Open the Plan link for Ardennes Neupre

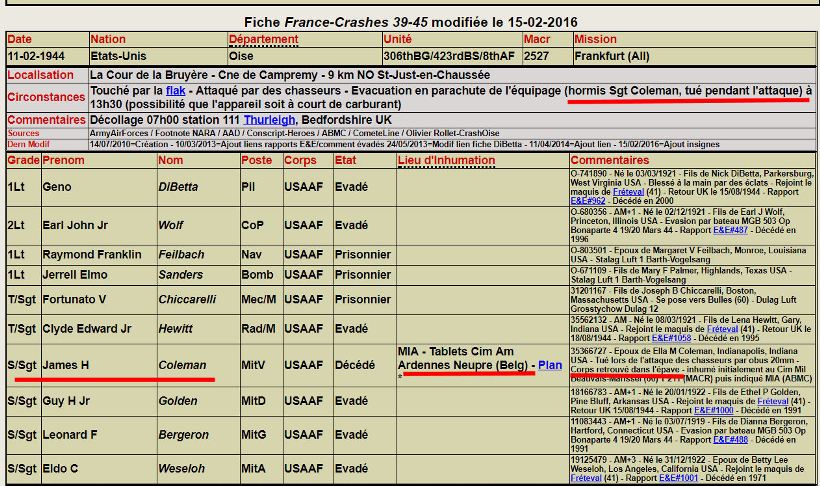pyautogui.click(x=550, y=365)
